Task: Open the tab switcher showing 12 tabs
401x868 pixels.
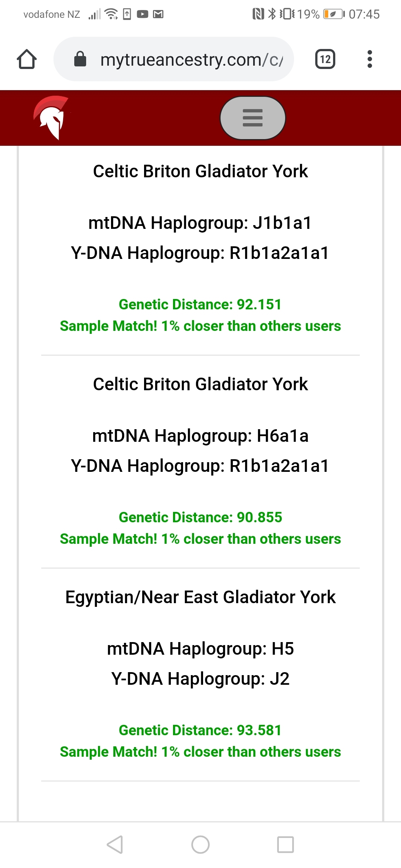Action: coord(325,59)
